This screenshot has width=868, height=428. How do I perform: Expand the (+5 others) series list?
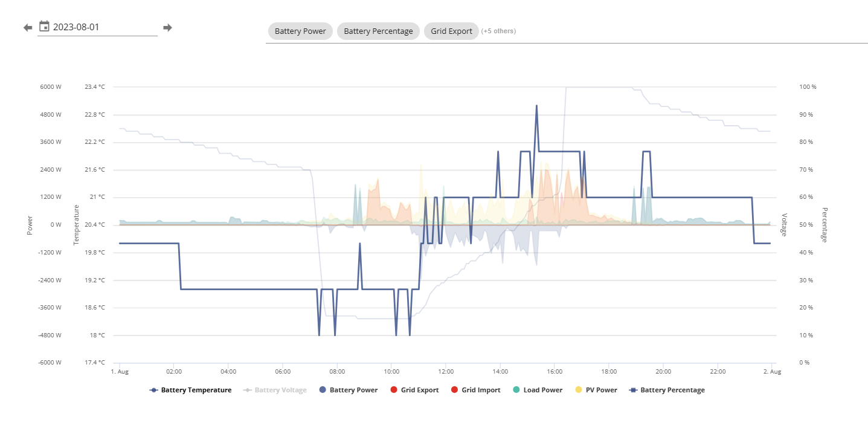(x=499, y=31)
